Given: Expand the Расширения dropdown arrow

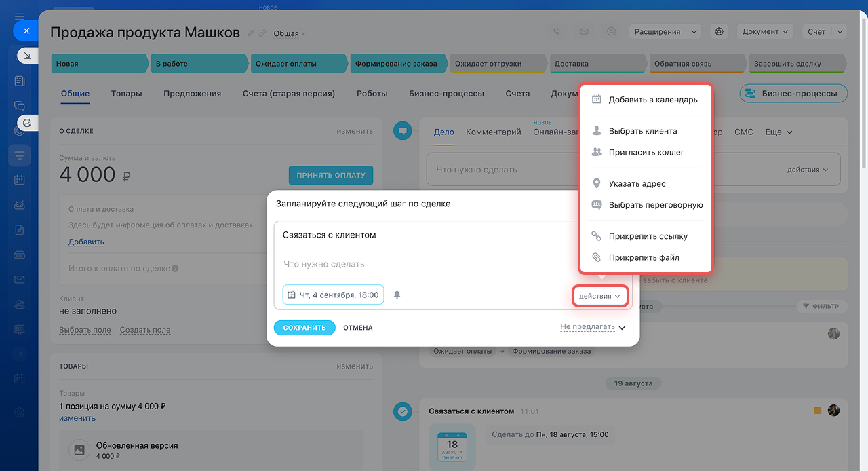Looking at the screenshot, I should click(x=693, y=31).
